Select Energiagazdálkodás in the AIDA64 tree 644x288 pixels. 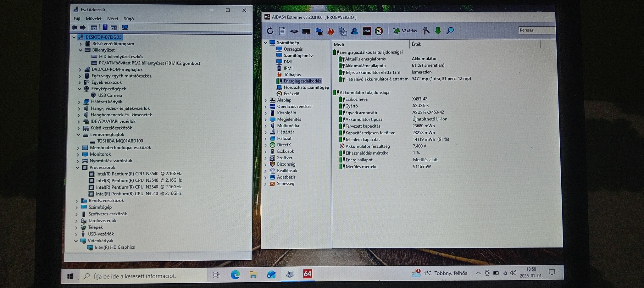[302, 81]
